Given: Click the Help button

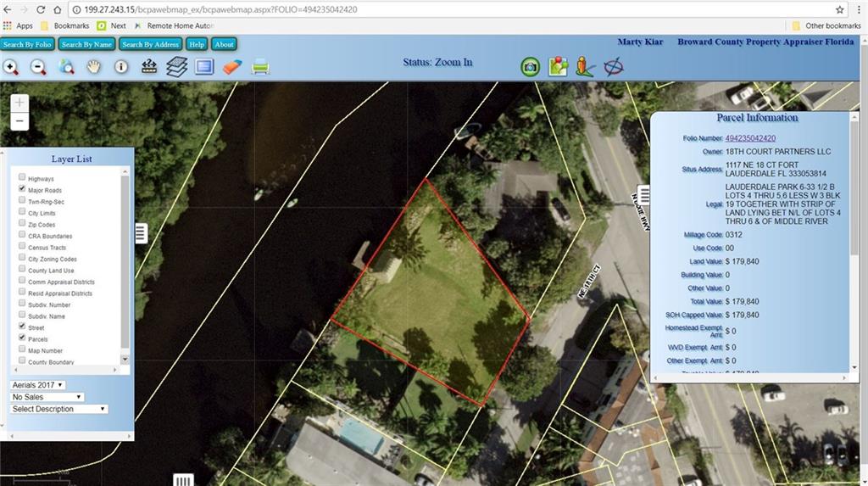Looking at the screenshot, I should 197,44.
